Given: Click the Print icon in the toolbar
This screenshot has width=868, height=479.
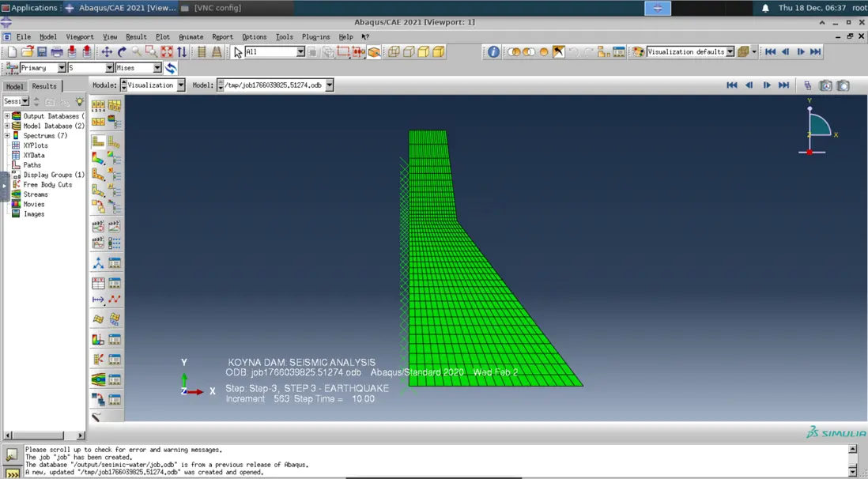Looking at the screenshot, I should coord(57,52).
